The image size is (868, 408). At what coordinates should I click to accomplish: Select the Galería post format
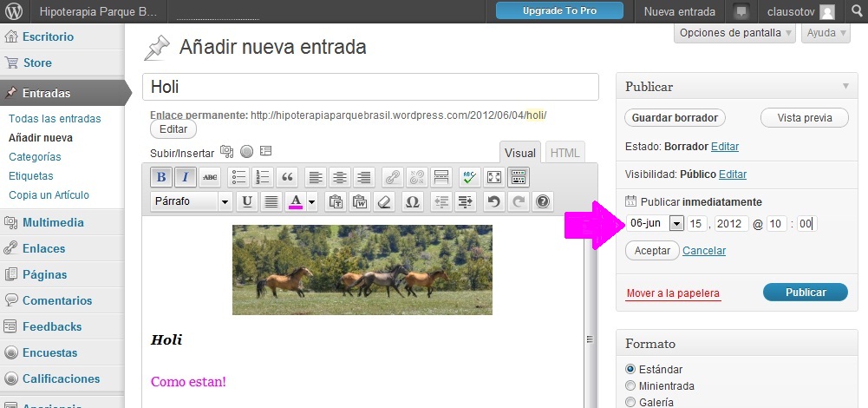coord(630,402)
